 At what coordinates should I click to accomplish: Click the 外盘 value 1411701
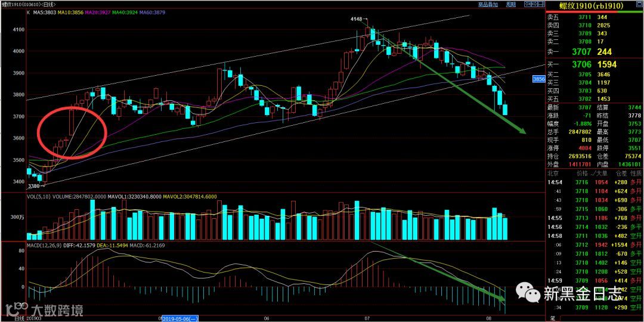click(x=580, y=165)
